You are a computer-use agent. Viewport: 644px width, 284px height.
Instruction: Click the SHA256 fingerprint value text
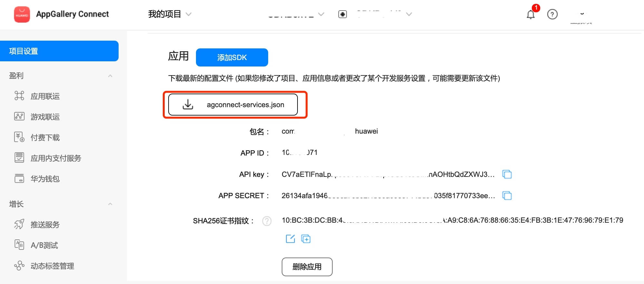(x=452, y=220)
